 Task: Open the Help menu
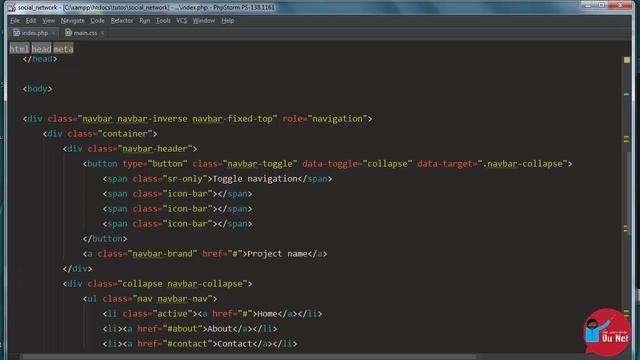coord(227,20)
